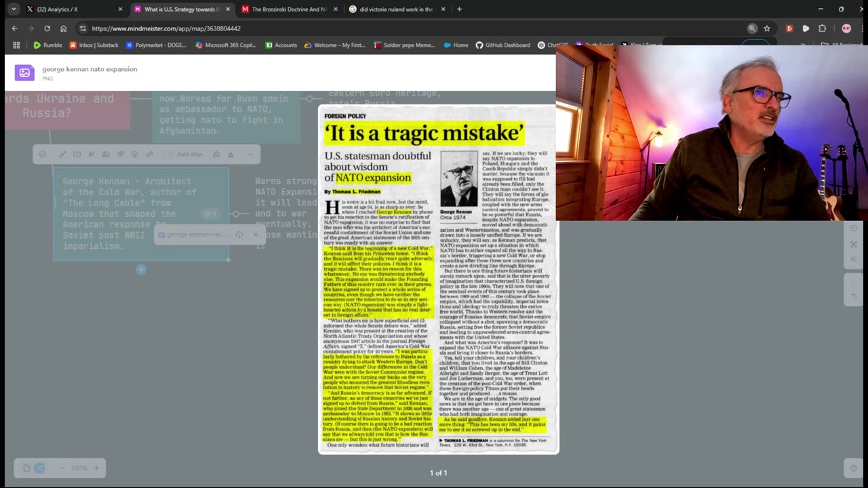Collapse the branch circle beside Afghanistan node
The image size is (868, 488).
(x=309, y=99)
